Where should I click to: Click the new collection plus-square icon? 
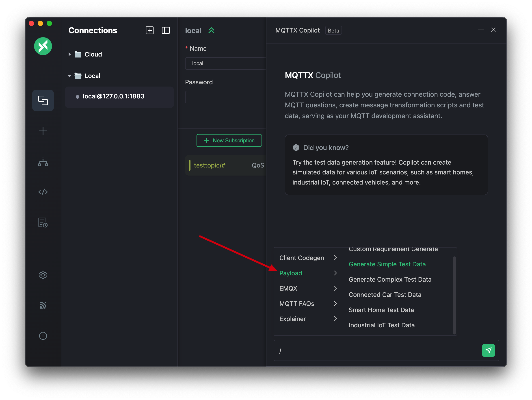click(x=150, y=30)
